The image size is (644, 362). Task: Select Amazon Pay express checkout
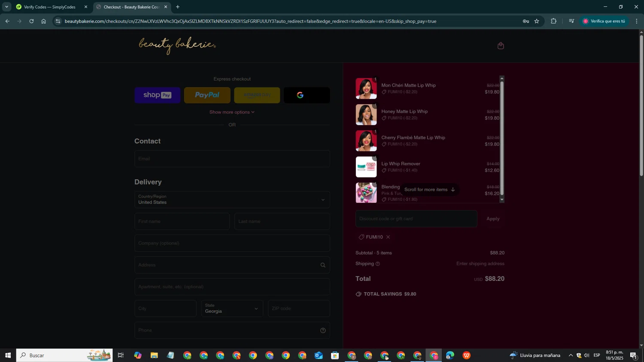click(257, 95)
